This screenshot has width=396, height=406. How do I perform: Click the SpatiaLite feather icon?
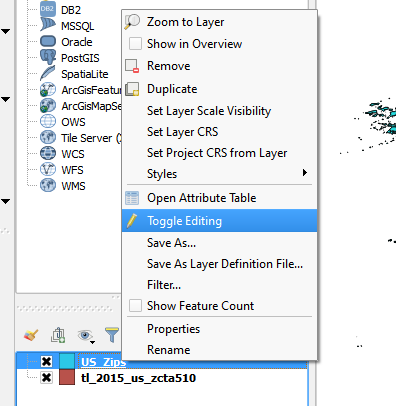coord(48,73)
